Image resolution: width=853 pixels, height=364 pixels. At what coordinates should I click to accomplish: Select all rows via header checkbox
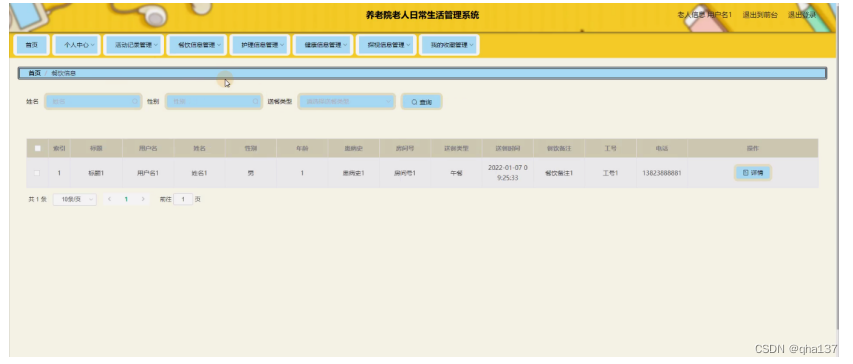38,148
